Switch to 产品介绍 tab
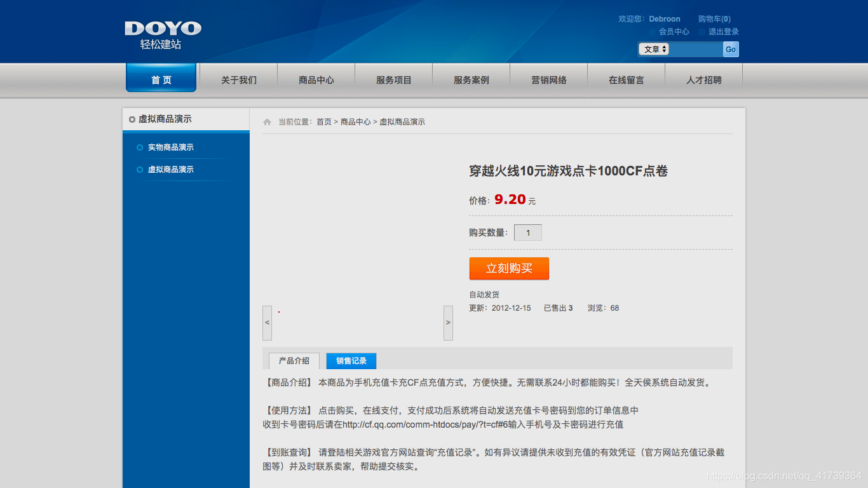 [x=294, y=361]
